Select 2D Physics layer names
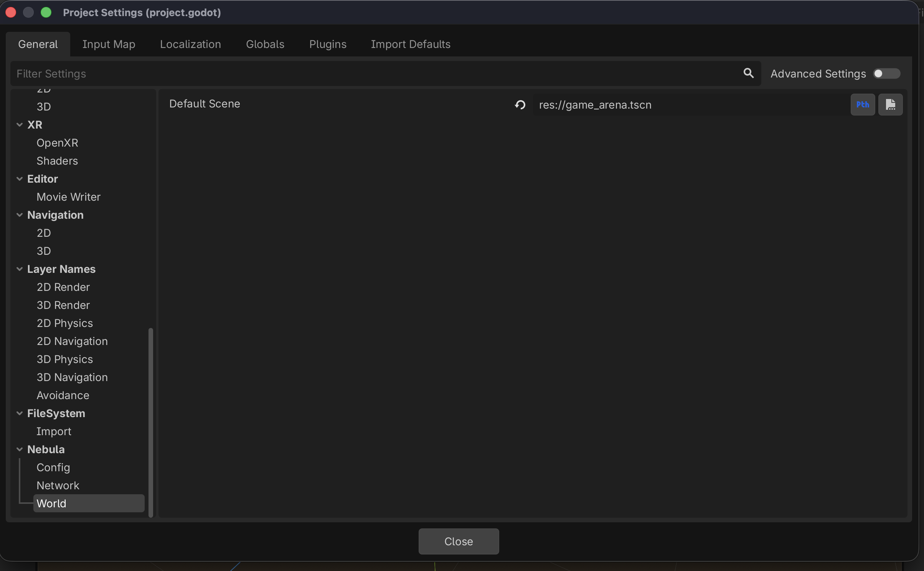The width and height of the screenshot is (924, 571). coord(64,323)
